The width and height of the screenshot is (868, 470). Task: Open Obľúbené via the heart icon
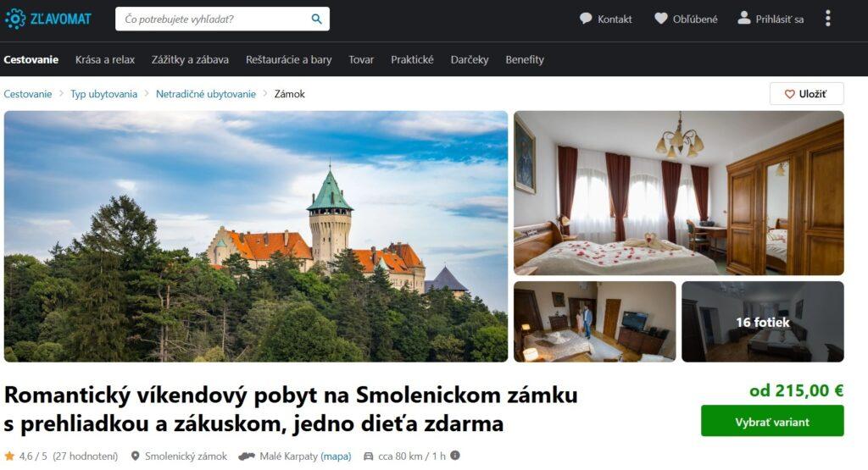pyautogui.click(x=660, y=19)
